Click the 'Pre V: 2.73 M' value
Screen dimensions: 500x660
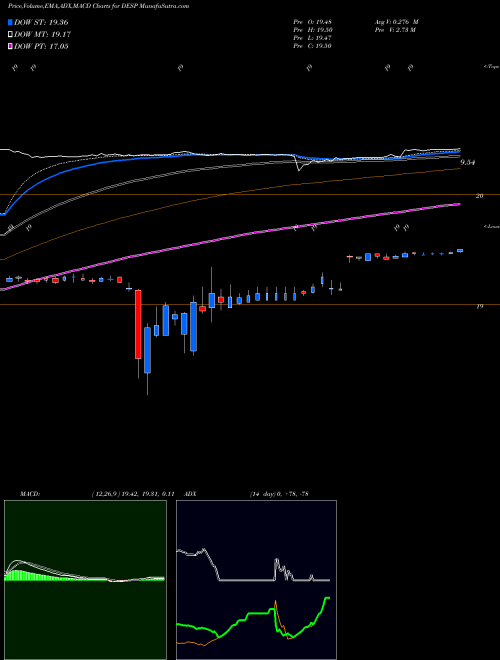pos(395,30)
